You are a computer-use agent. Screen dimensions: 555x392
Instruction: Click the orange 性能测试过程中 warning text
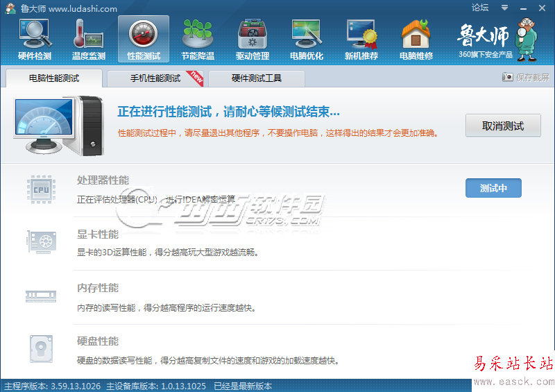pyautogui.click(x=278, y=133)
